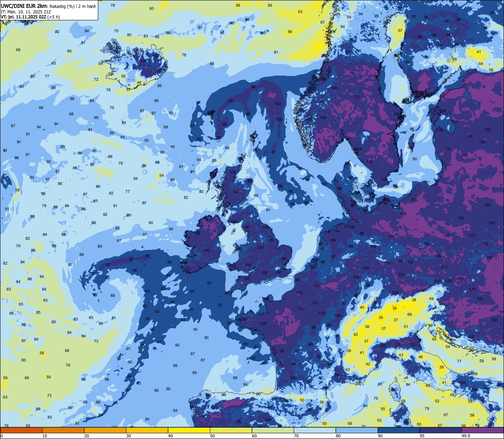
Task: Click the humidity value '39' over northern Italy
Action: point(441,367)
